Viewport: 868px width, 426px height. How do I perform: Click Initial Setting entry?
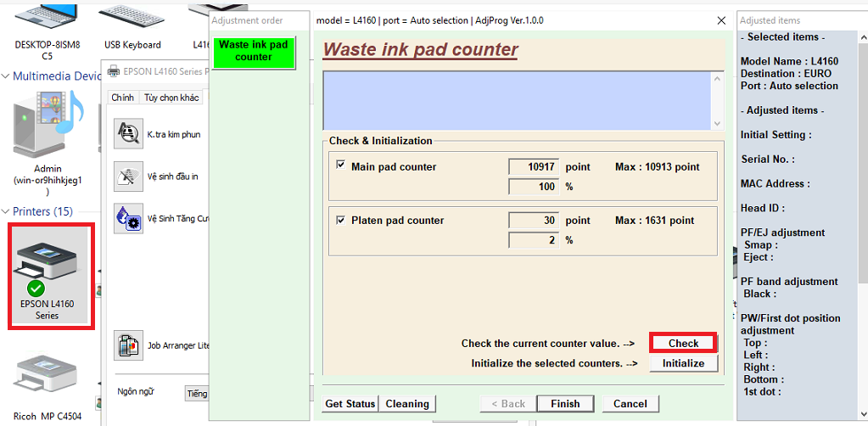coord(776,135)
